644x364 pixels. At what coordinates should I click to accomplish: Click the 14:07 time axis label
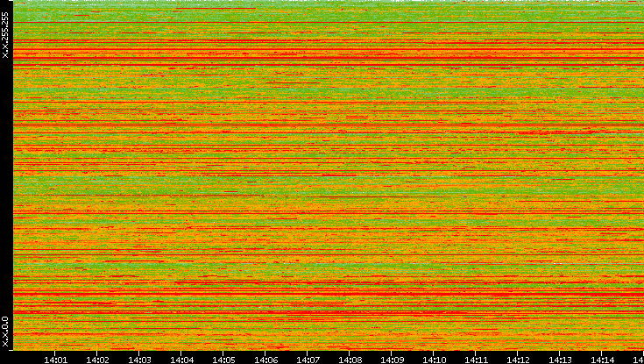pos(308,360)
